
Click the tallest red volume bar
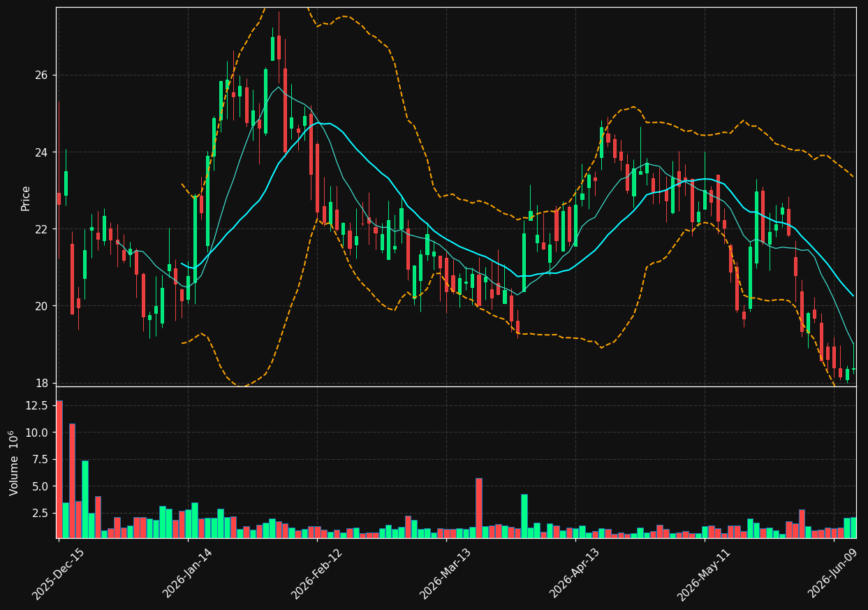(59, 469)
